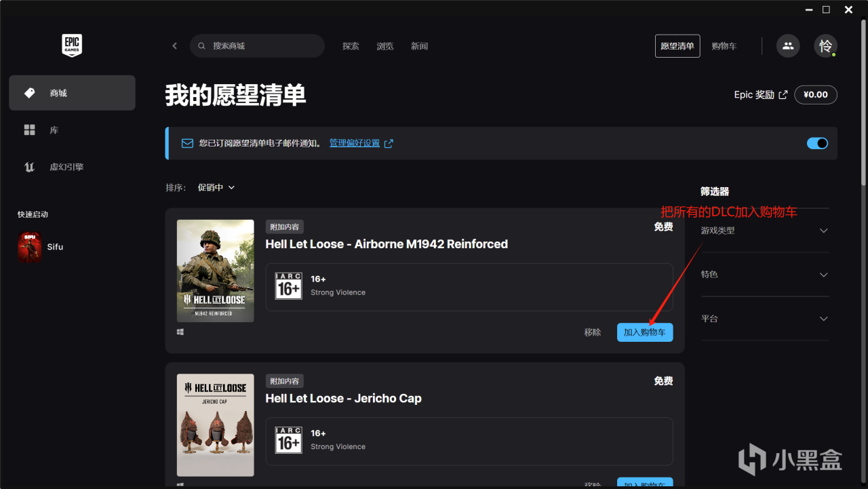
Task: Open the 新闻 tab
Action: coord(419,46)
